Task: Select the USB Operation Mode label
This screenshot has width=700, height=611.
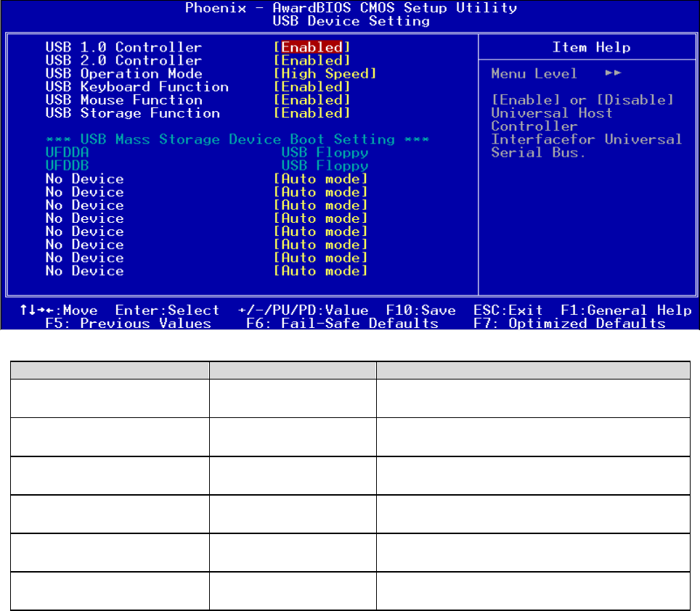Action: [x=123, y=74]
